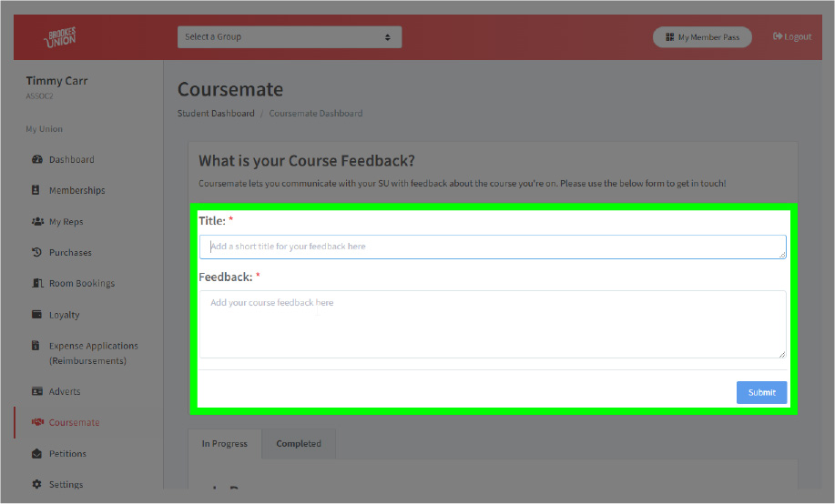Focus the feedback Title input field
The image size is (835, 504).
pos(492,247)
